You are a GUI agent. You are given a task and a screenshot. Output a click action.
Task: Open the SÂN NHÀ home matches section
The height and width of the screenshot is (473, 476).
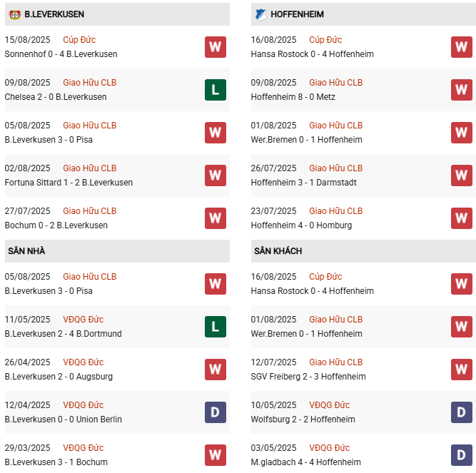coord(26,251)
